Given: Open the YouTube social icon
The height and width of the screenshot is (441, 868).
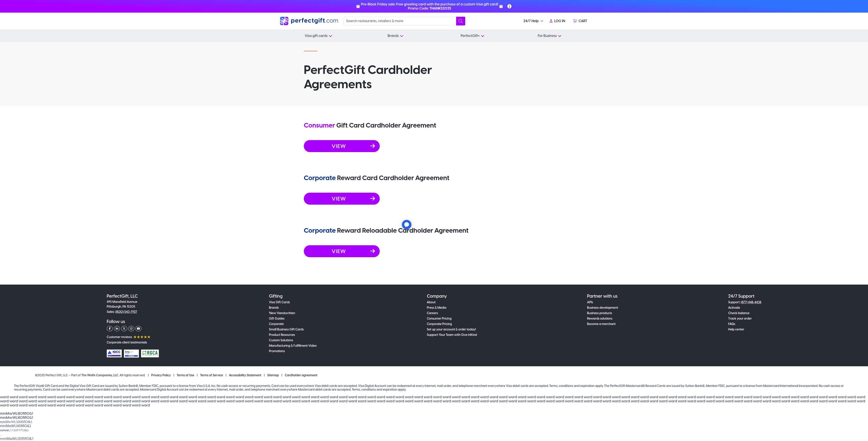Looking at the screenshot, I should (138, 329).
